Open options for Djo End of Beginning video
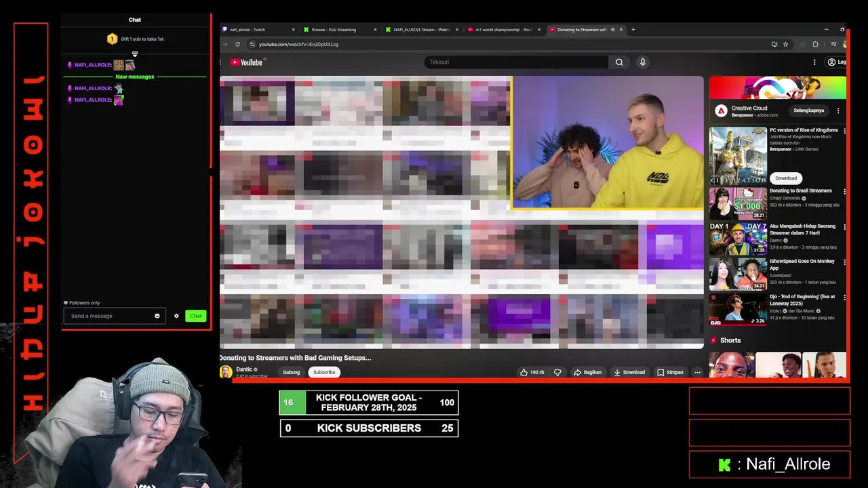The height and width of the screenshot is (488, 868). (844, 298)
